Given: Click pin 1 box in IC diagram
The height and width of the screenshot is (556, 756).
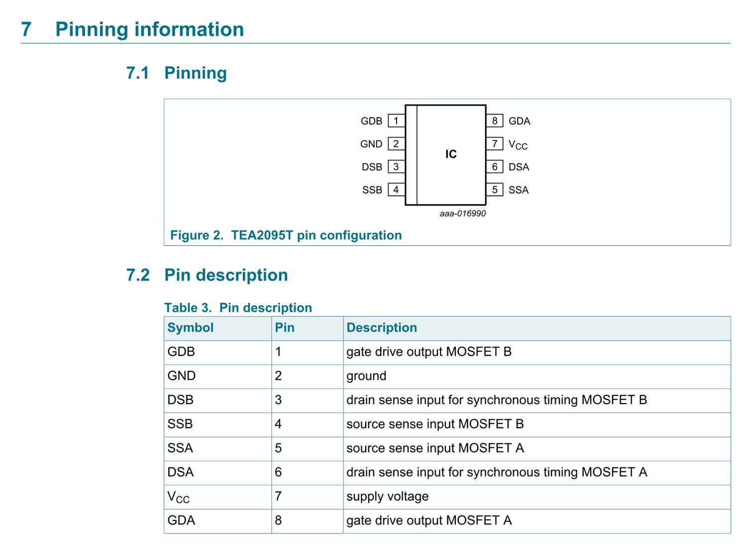Looking at the screenshot, I should point(396,121).
